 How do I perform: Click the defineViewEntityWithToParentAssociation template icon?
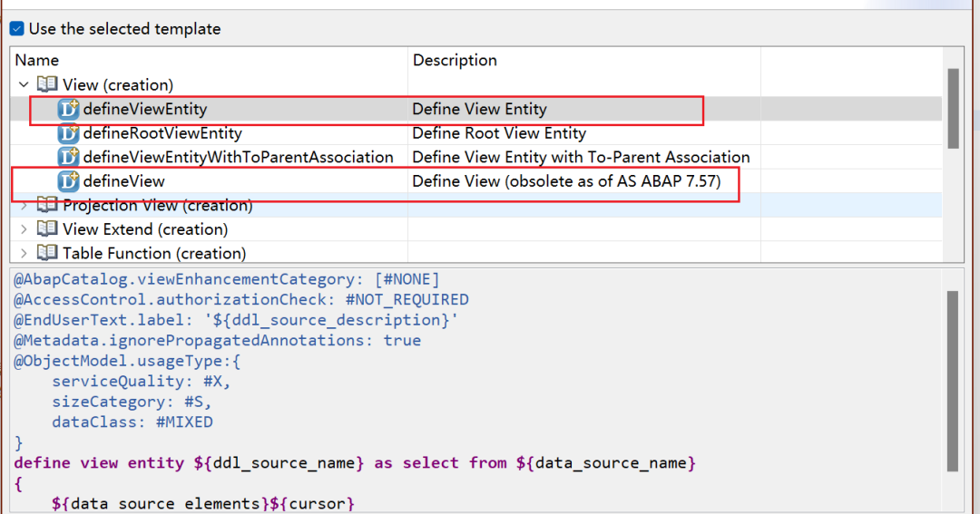(68, 157)
